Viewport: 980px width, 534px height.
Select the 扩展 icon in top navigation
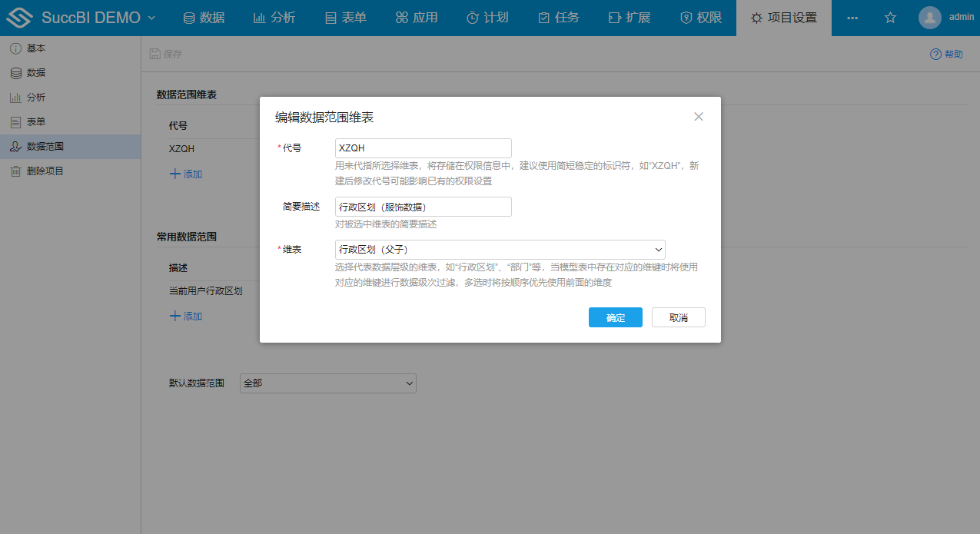614,16
